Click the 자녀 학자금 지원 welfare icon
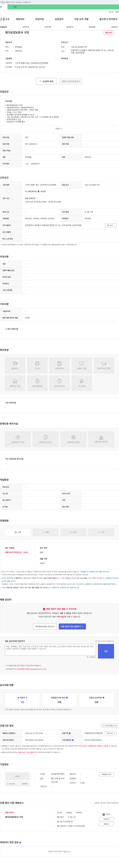This screenshot has width=119, height=868. pos(104,366)
